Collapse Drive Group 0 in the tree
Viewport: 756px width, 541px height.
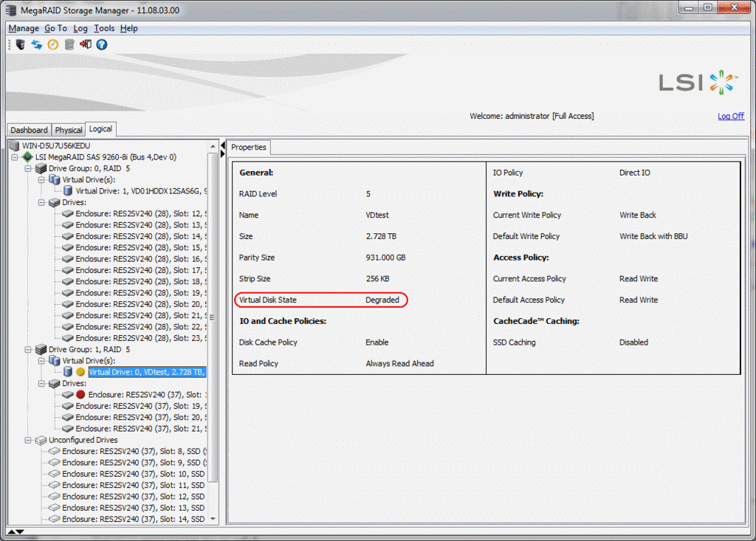(x=28, y=168)
